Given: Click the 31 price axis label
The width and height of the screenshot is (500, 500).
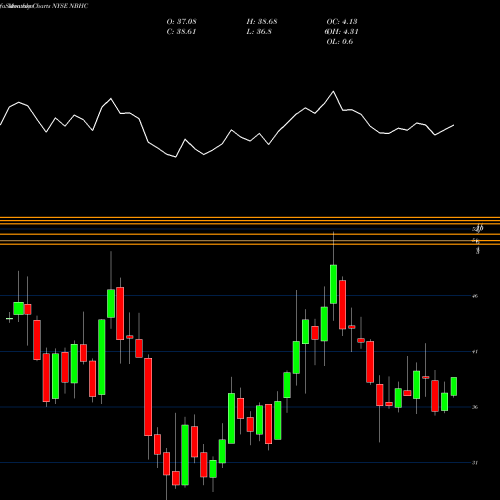Looking at the screenshot, I should coord(475,463).
